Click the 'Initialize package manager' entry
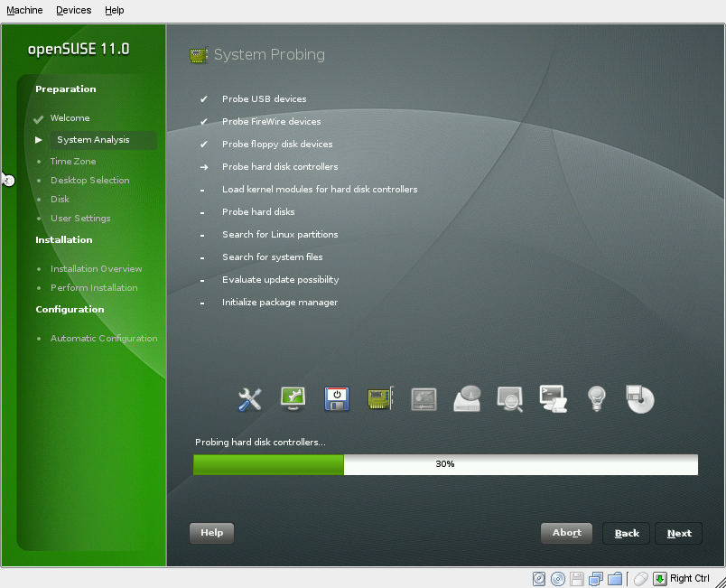Viewport: 726px width, 588px height. click(280, 303)
